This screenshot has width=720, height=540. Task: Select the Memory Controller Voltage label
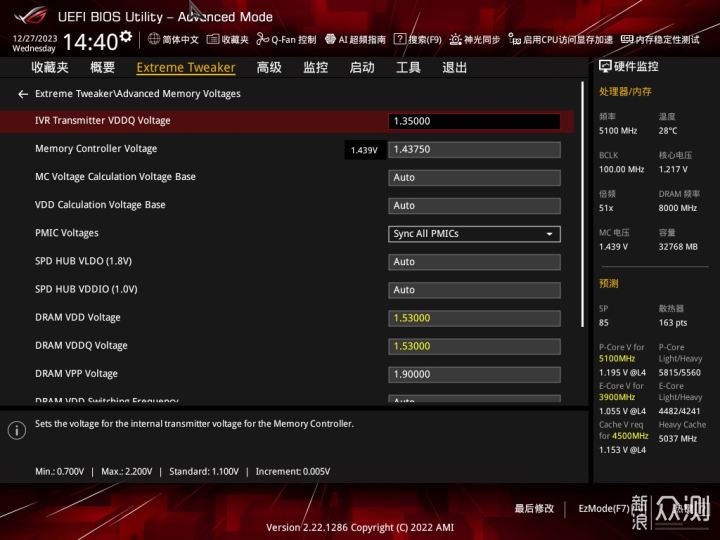(x=96, y=149)
